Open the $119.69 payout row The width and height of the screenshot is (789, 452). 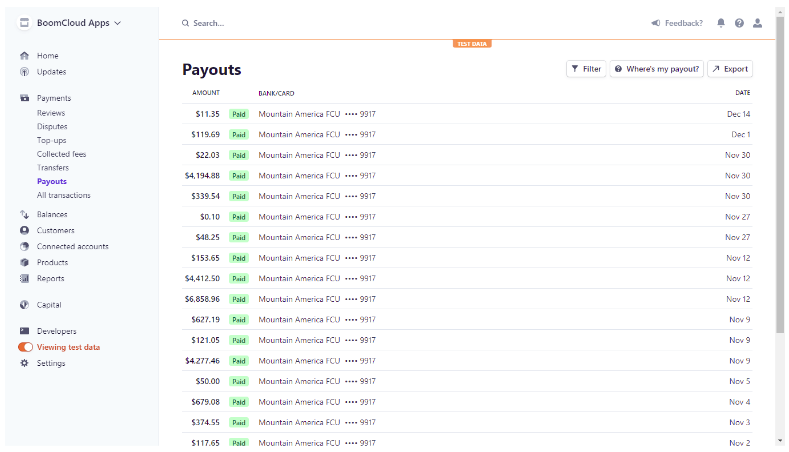[x=467, y=135]
